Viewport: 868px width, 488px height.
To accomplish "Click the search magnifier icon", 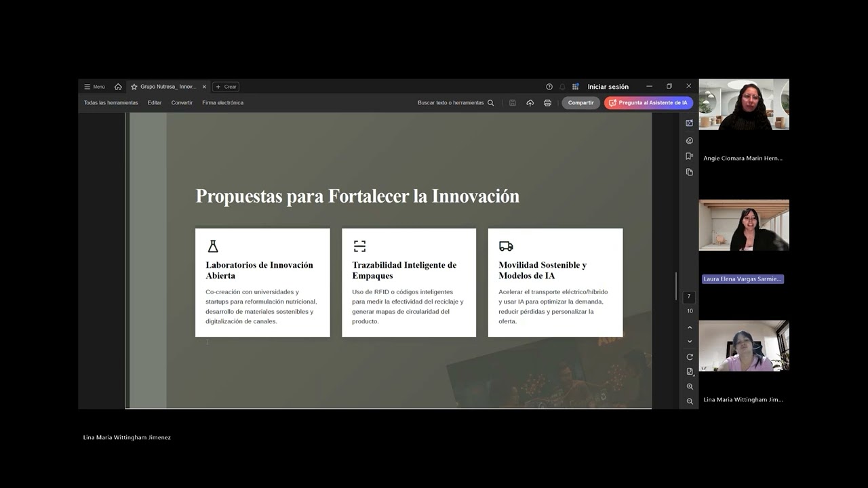I will (491, 103).
